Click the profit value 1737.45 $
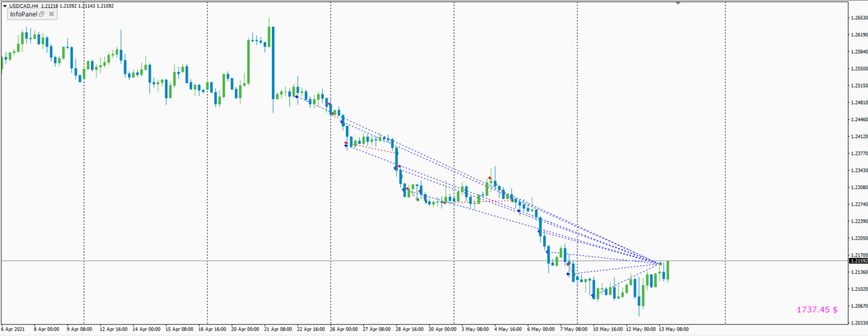Image resolution: width=868 pixels, height=336 pixels. tap(817, 310)
